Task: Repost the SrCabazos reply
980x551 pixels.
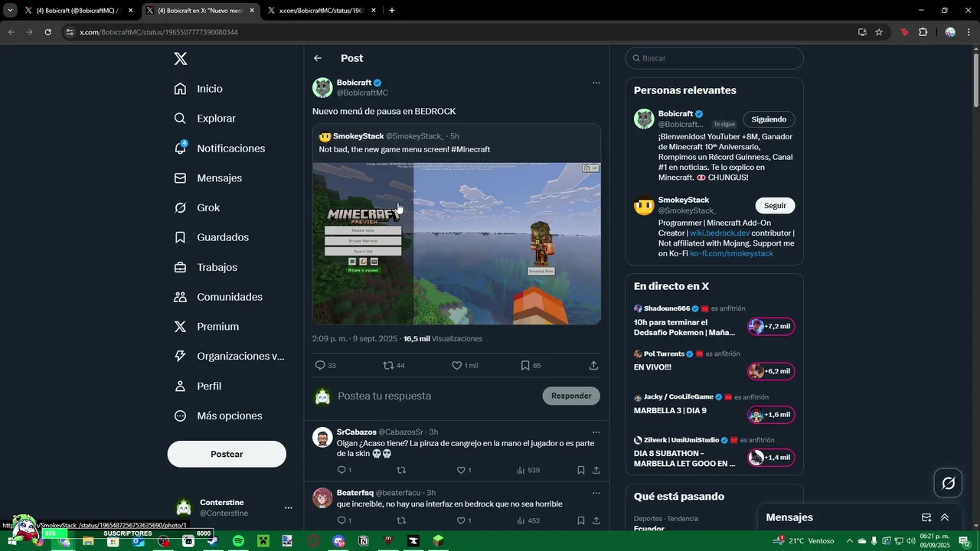Action: click(x=401, y=470)
